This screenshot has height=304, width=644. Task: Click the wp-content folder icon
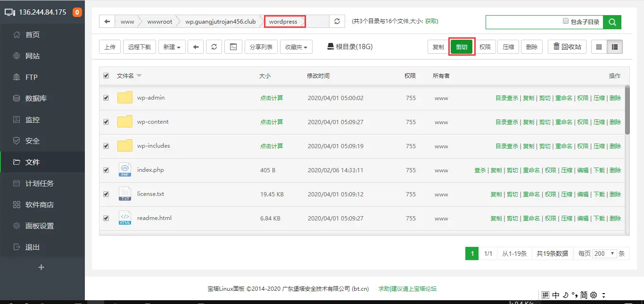125,122
